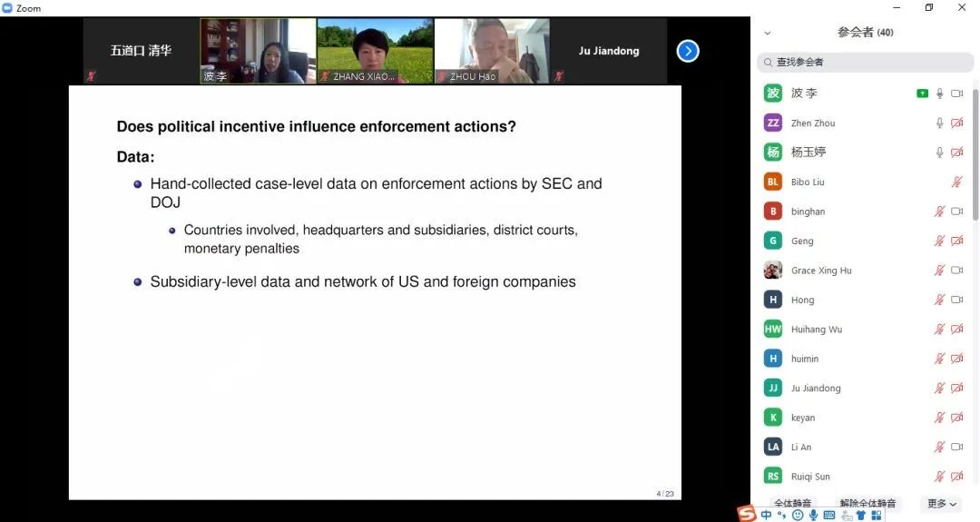
Task: Click Bibo Liu's muted microphone icon
Action: point(956,182)
